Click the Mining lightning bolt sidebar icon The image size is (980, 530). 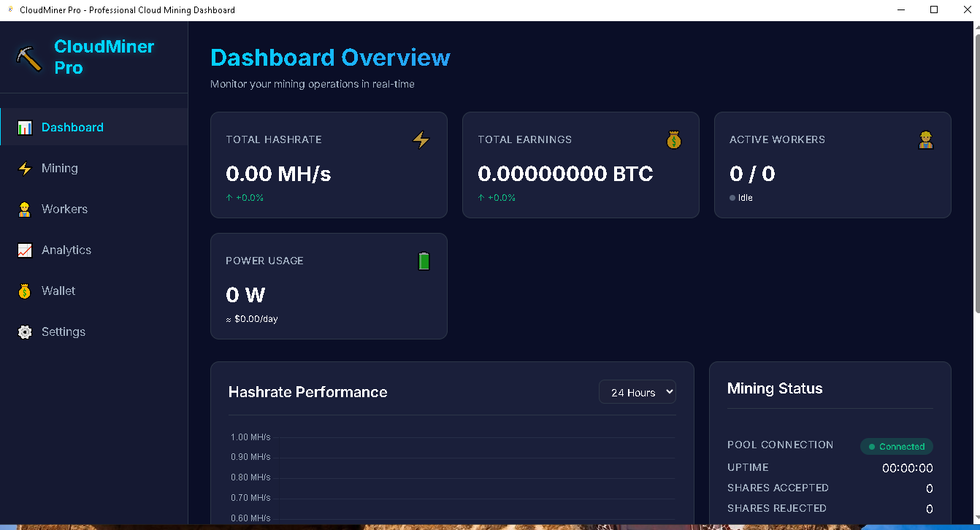(x=25, y=169)
